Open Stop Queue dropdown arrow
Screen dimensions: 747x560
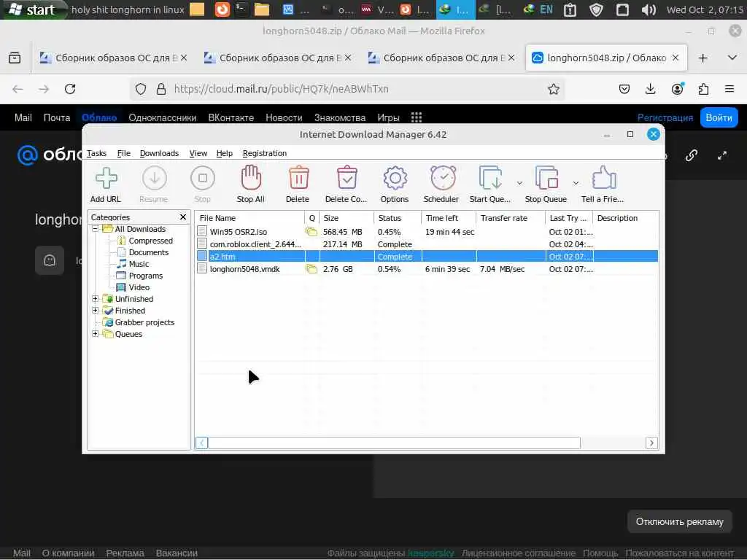[x=576, y=183]
